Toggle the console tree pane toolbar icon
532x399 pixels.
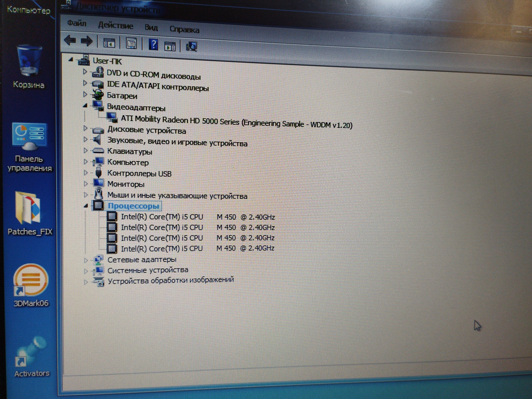coord(109,43)
